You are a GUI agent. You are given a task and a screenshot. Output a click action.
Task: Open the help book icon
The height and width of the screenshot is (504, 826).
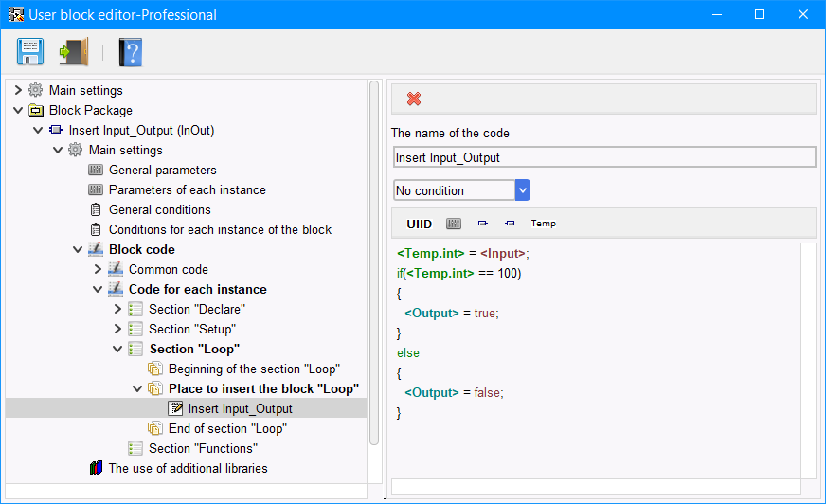tap(130, 52)
